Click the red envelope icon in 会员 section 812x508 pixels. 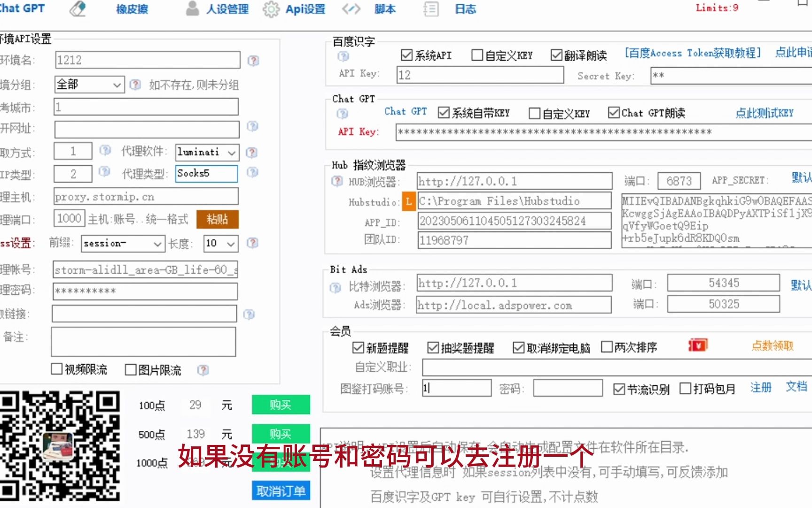pos(698,346)
